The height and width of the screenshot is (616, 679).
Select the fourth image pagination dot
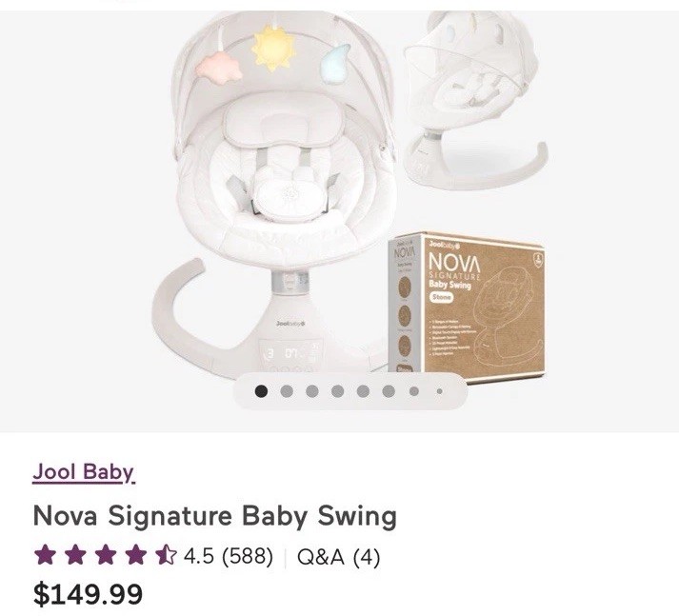338,389
